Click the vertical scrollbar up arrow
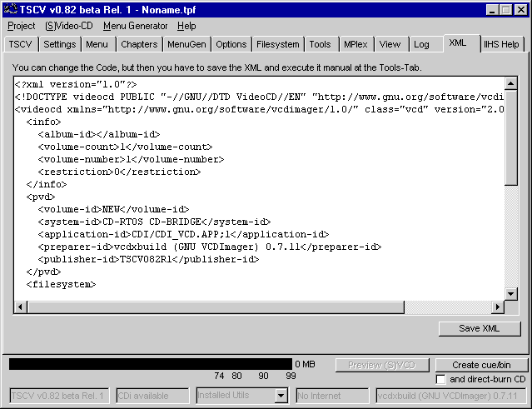The height and width of the screenshot is (409, 532). (x=510, y=83)
